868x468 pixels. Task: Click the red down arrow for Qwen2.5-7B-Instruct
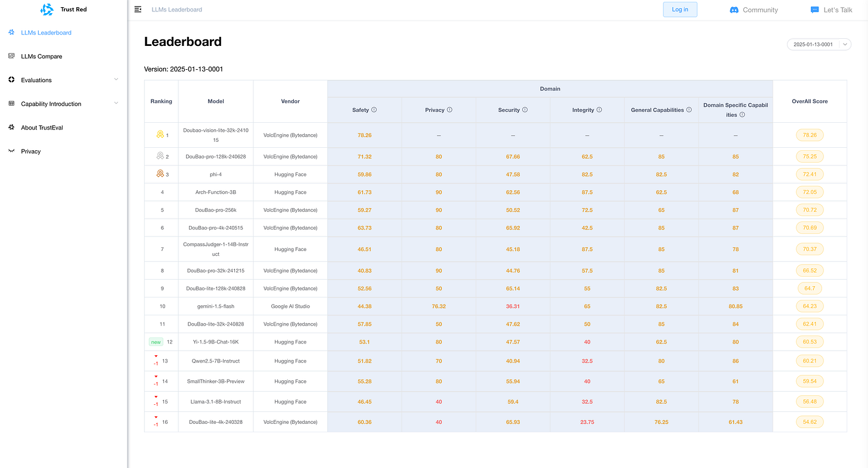[x=156, y=356]
